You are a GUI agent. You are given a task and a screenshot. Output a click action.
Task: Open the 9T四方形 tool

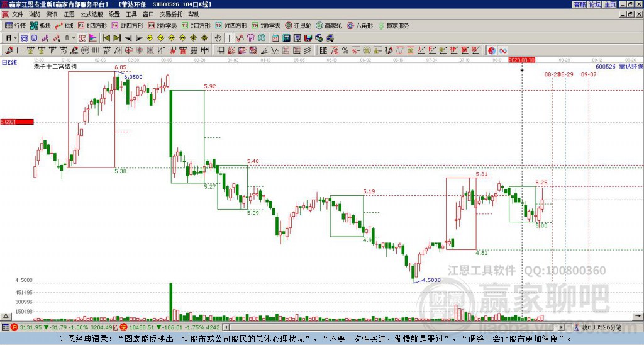[231, 25]
